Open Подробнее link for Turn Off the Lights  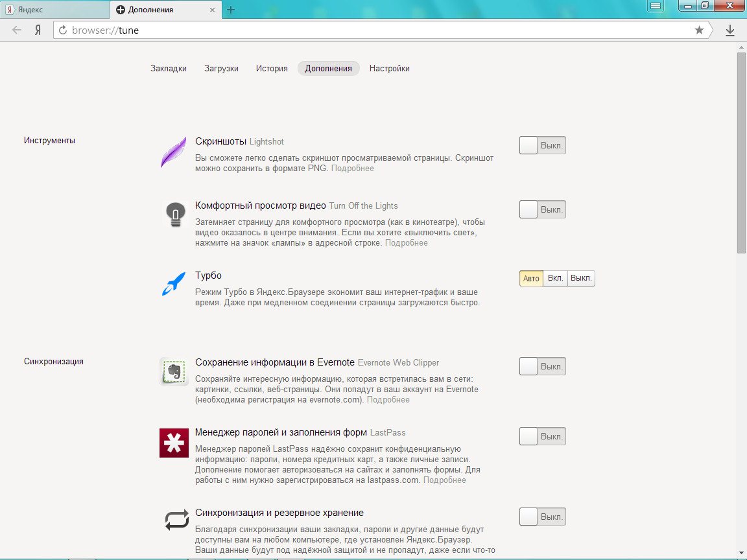[407, 243]
